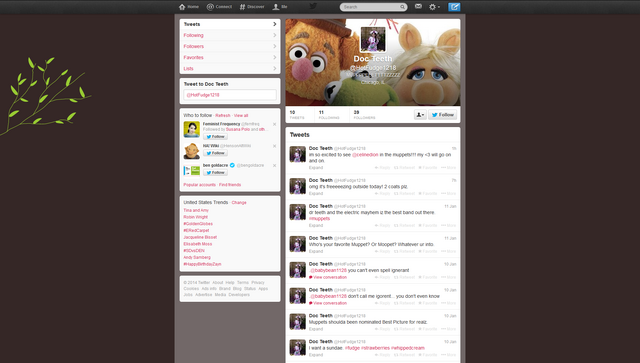The width and height of the screenshot is (640, 363).
Task: Click the #strawberries hashtag
Action: pyautogui.click(x=375, y=348)
